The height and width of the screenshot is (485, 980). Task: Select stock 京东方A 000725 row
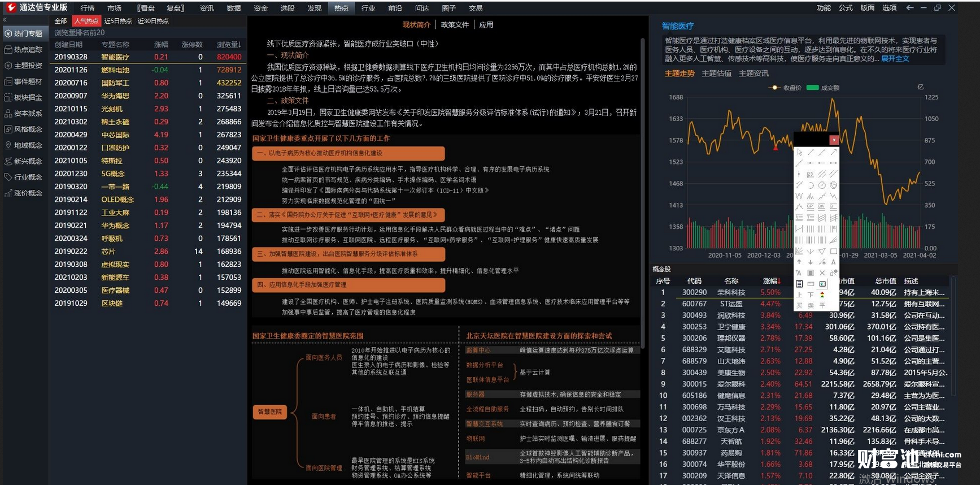(x=800, y=430)
